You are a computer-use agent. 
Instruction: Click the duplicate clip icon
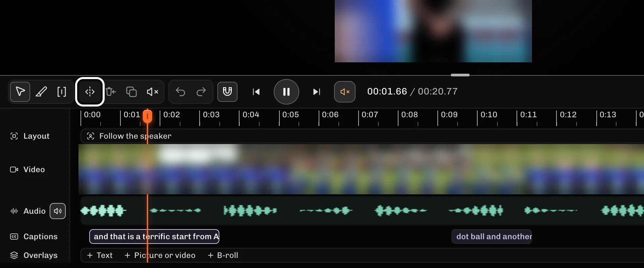click(x=131, y=91)
